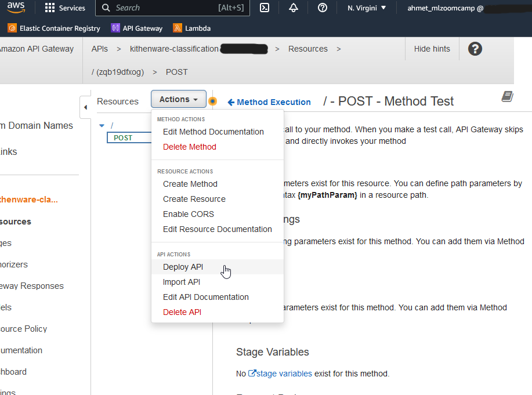Collapse the root / resource tree arrow
The width and height of the screenshot is (532, 395).
pos(102,125)
